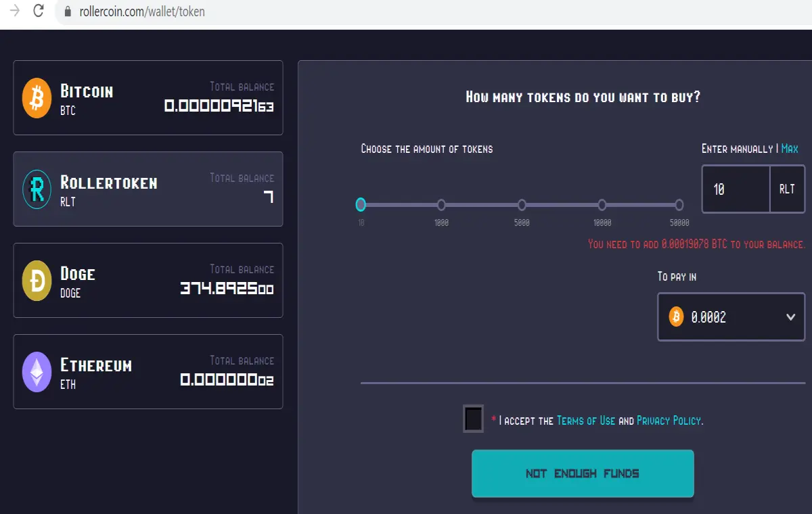Select the Ethereum ETH wallet card
Screen dimensions: 812x514
pyautogui.click(x=148, y=371)
